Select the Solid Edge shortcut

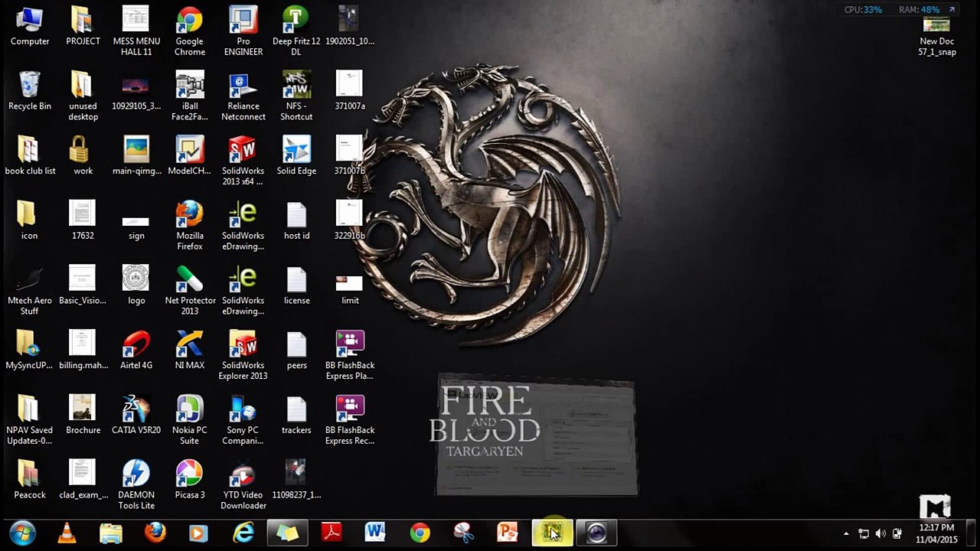pyautogui.click(x=296, y=156)
